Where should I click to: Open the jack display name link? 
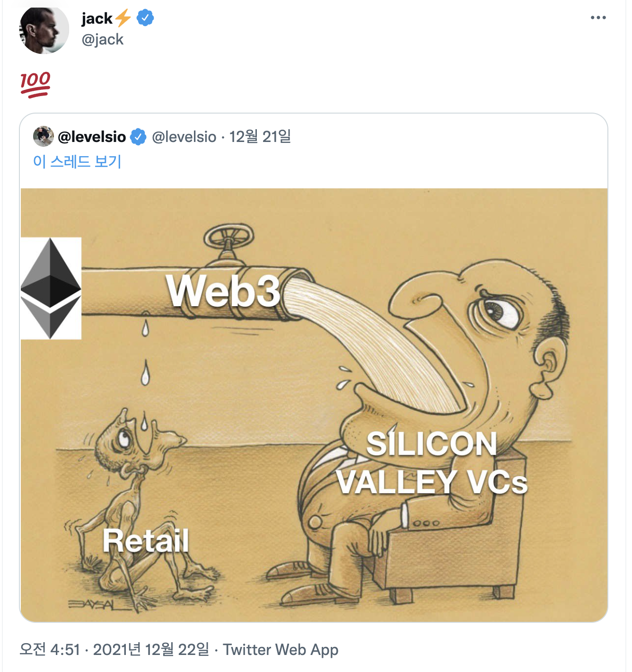pos(97,18)
